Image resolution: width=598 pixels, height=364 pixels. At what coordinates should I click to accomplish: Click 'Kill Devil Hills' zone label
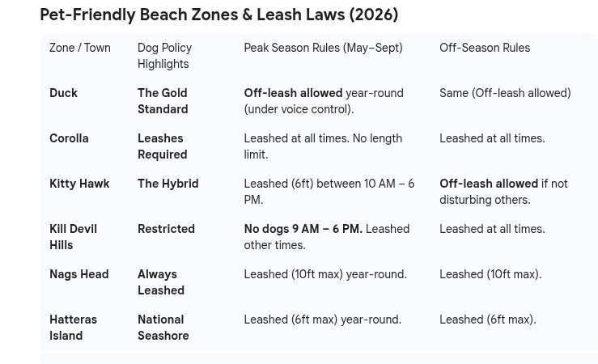tap(73, 237)
